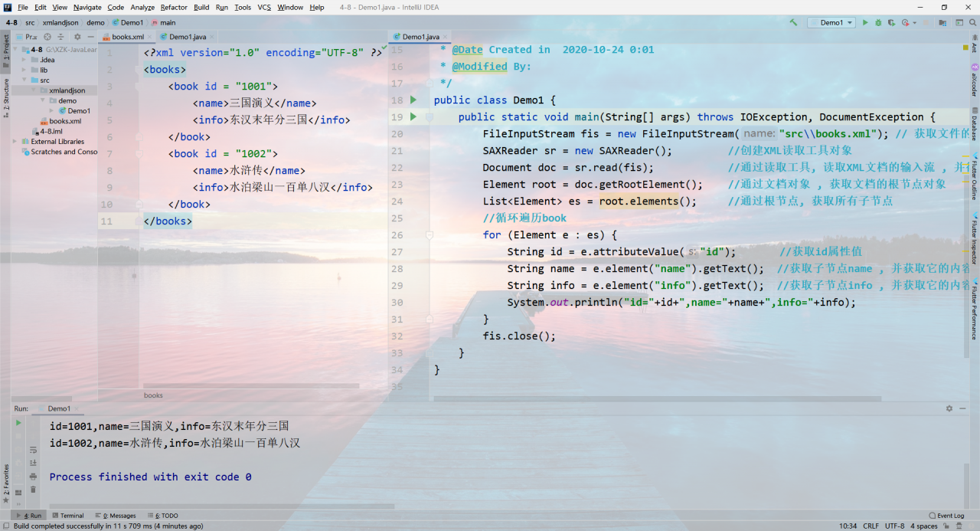Rerun Demo1 in Run panel
The width and height of the screenshot is (980, 531).
[18, 423]
